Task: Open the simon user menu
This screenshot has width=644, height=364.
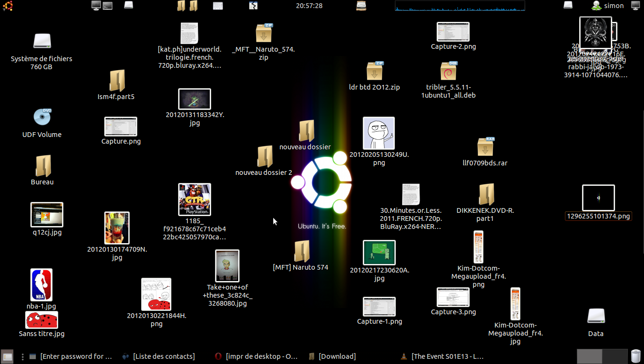Action: (608, 6)
